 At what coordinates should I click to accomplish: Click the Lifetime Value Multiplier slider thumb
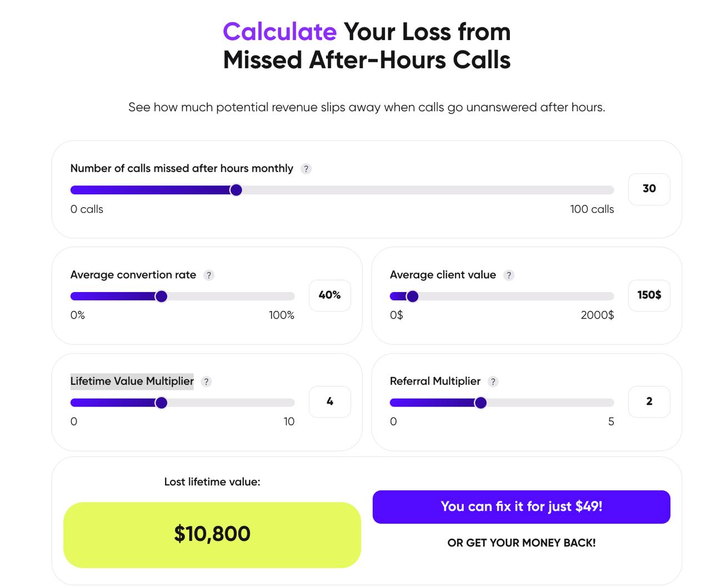pyautogui.click(x=161, y=403)
